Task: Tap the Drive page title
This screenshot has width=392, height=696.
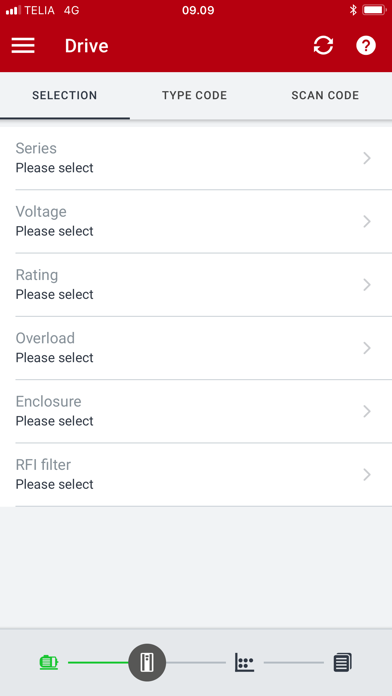Action: pos(87,46)
